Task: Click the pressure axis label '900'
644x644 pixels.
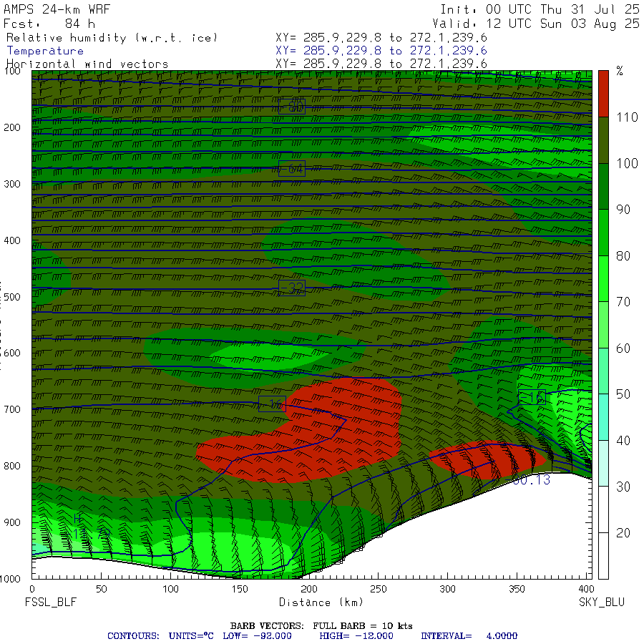Action: point(12,522)
